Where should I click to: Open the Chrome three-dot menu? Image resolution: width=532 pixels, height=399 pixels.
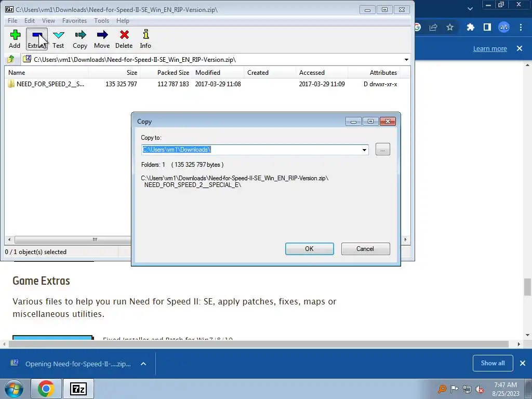pos(521,27)
